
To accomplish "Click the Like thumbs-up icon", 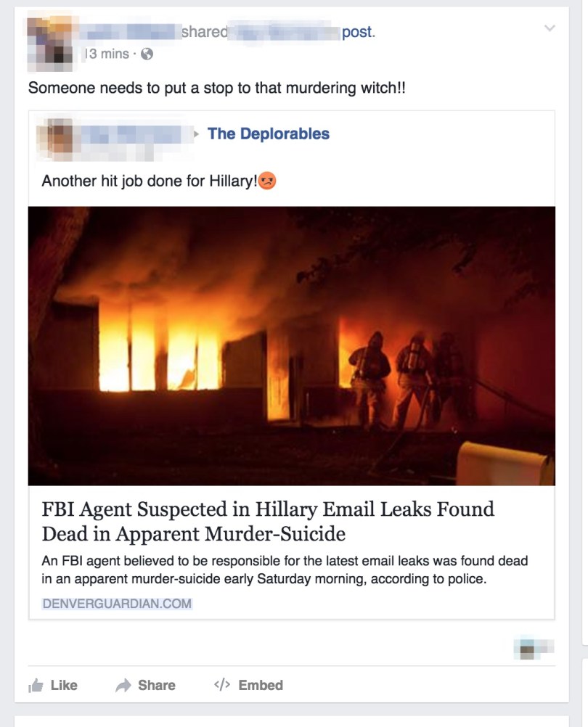I will click(36, 685).
